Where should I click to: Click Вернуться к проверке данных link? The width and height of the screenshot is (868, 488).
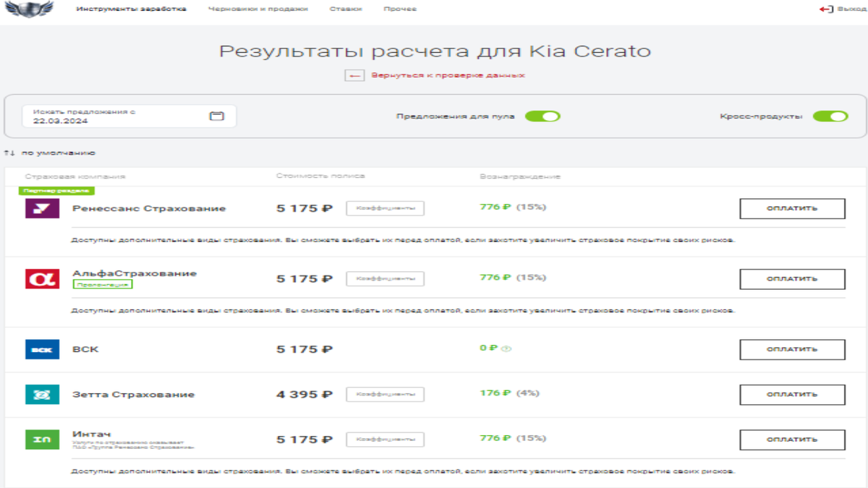pyautogui.click(x=447, y=74)
